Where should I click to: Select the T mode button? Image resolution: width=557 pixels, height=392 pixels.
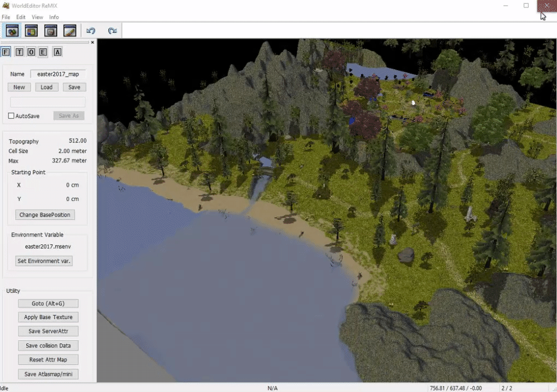tap(19, 52)
